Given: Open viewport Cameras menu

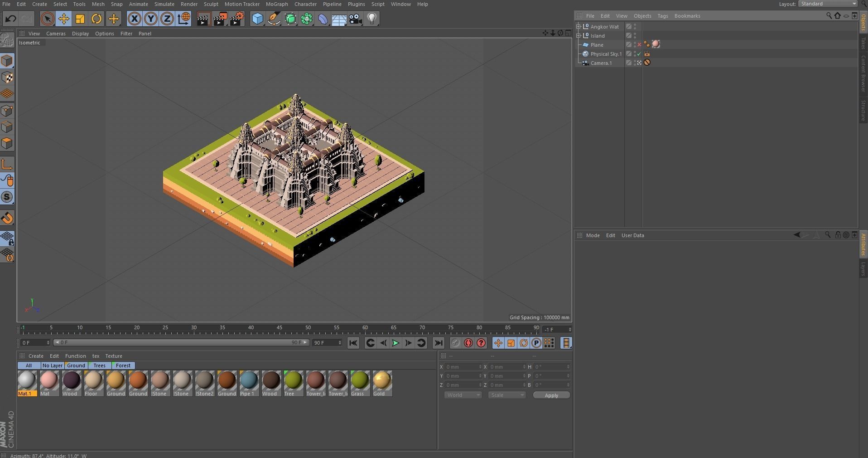Looking at the screenshot, I should [56, 34].
